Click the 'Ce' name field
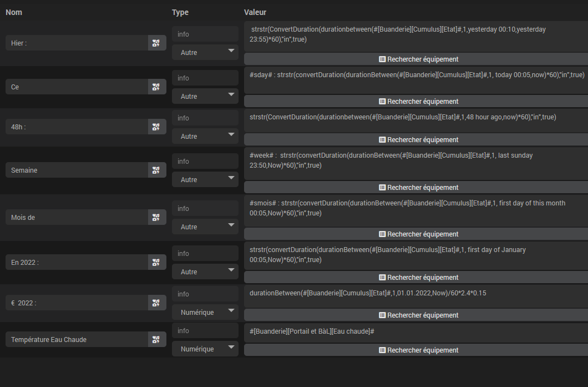The image size is (588, 387). coord(77,87)
